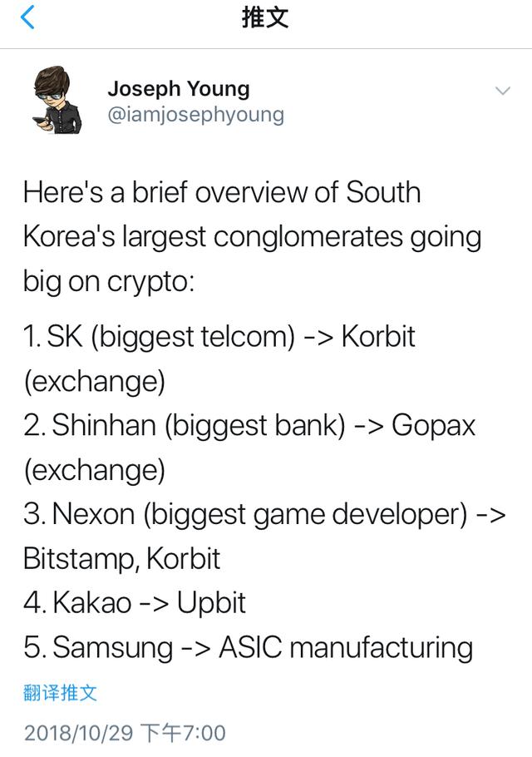Viewport: 532px width, 757px height.
Task: Tap the 推文 page title
Action: pyautogui.click(x=265, y=17)
